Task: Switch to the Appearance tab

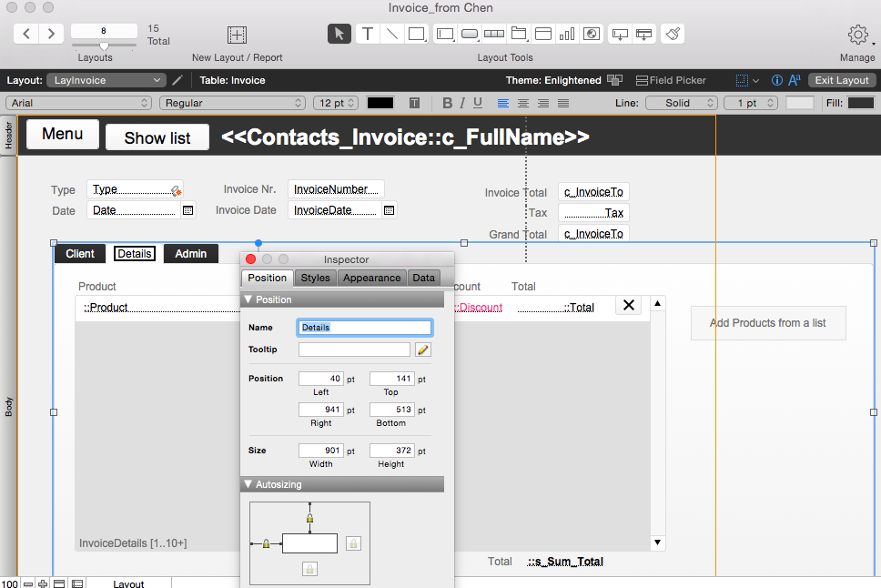Action: point(371,278)
